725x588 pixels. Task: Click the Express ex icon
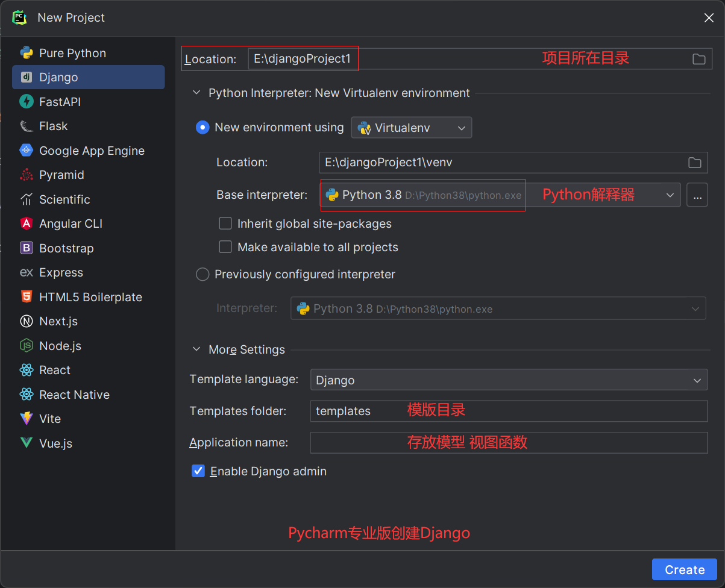[27, 272]
